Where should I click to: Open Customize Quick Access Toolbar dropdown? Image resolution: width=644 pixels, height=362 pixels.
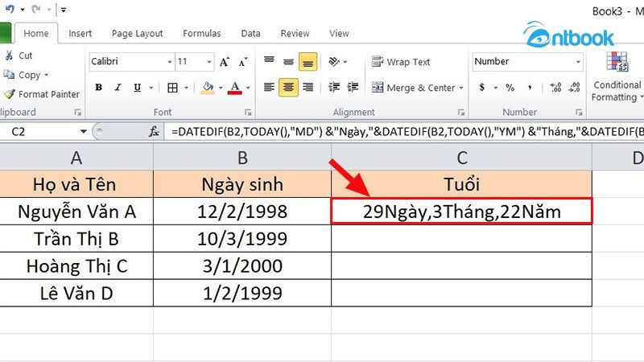pos(64,10)
